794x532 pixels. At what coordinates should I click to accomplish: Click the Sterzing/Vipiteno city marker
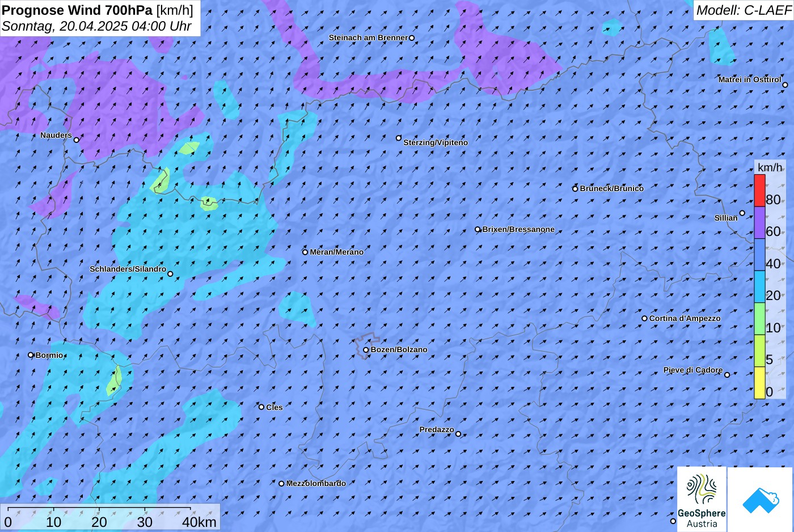pyautogui.click(x=399, y=138)
